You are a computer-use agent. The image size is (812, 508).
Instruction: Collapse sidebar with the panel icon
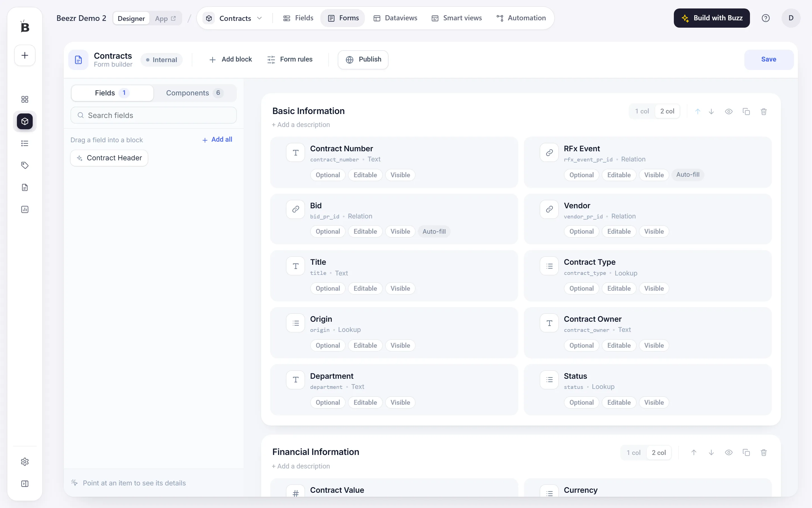25,483
